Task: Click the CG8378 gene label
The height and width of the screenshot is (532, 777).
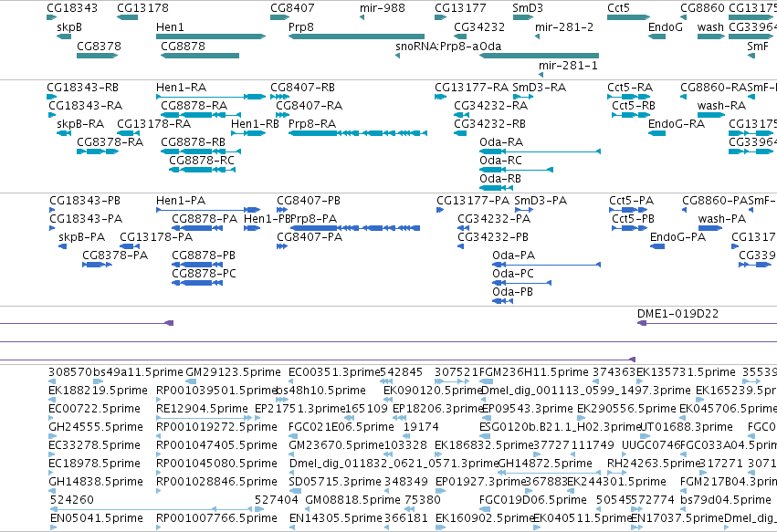Action: tap(99, 46)
